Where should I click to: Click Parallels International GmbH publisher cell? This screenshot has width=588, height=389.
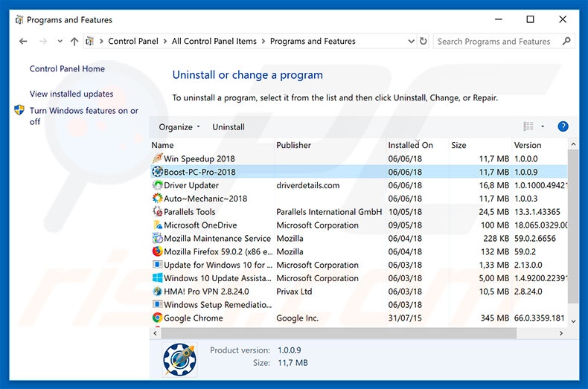[329, 212]
